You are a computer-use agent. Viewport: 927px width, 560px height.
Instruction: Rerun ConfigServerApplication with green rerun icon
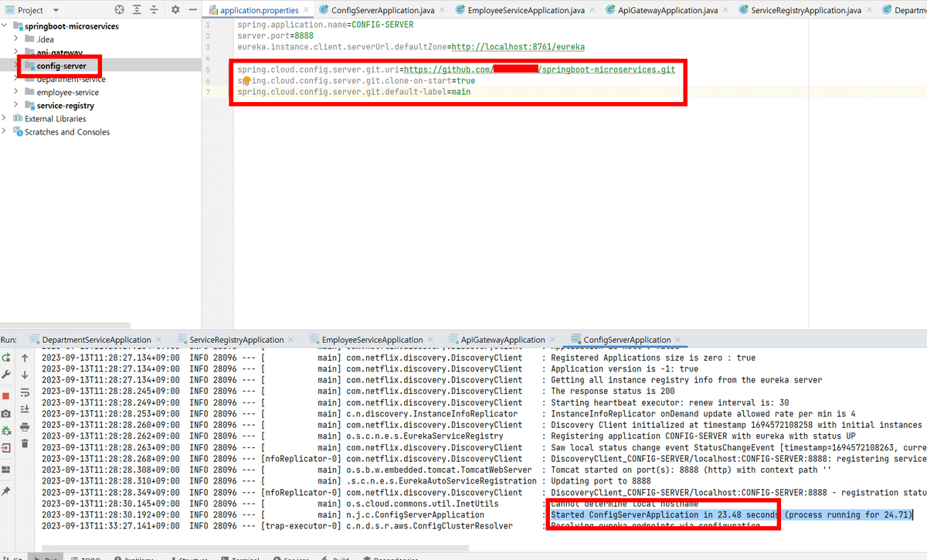pyautogui.click(x=5, y=358)
